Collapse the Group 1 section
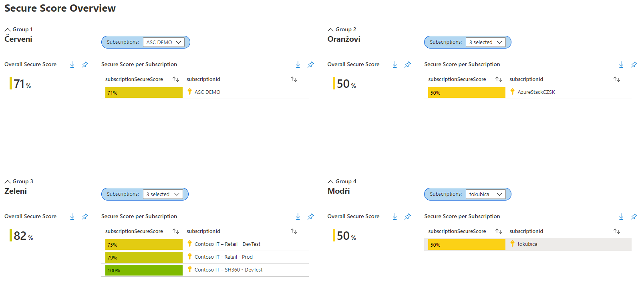The width and height of the screenshot is (644, 302). pos(8,30)
